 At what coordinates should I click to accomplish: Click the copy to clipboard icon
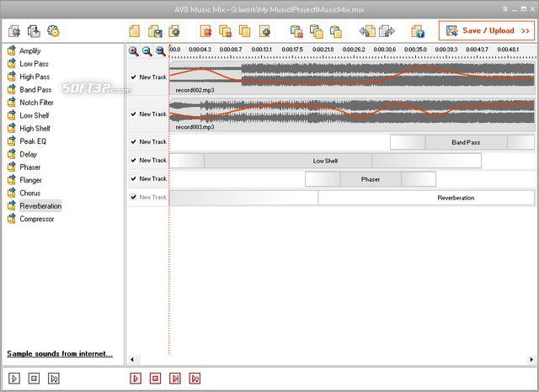click(x=317, y=31)
